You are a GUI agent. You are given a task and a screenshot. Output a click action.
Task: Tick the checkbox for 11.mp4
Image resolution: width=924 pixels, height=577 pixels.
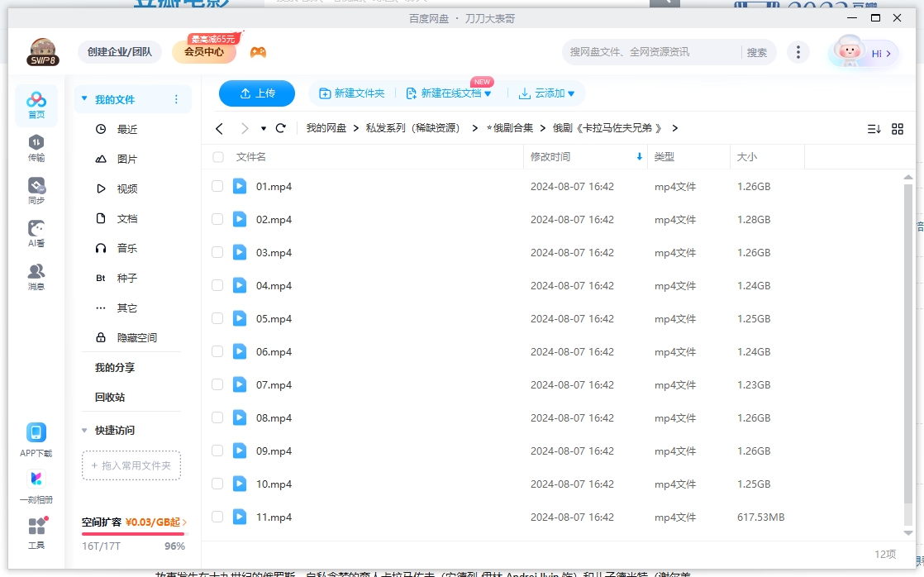click(217, 517)
